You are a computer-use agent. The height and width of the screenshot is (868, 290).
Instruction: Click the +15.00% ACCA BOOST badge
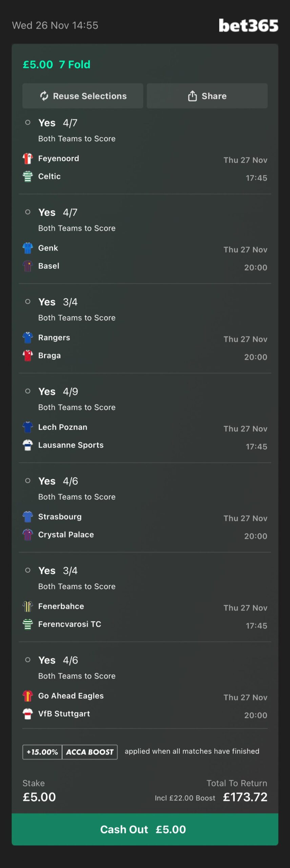pos(70,752)
